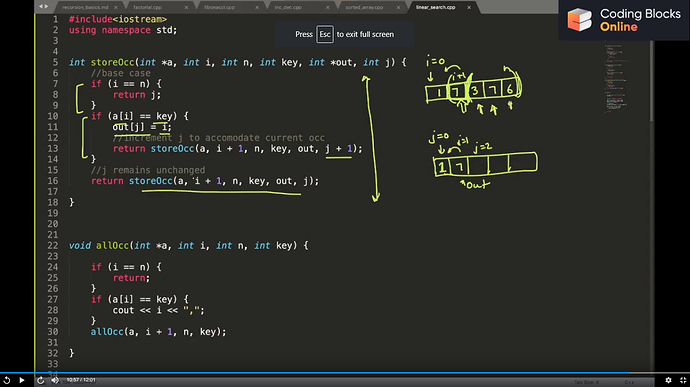Open the Tab Size selector in status bar

click(587, 382)
